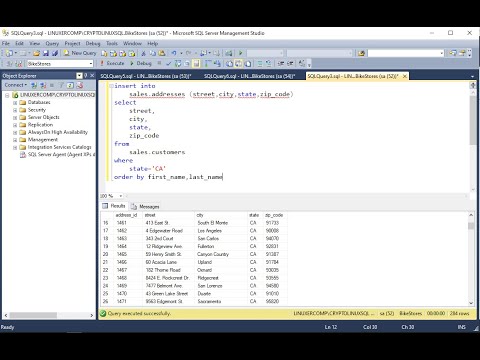Click the Copy icon in toolbar
The width and height of the screenshot is (480, 360).
click(x=153, y=53)
